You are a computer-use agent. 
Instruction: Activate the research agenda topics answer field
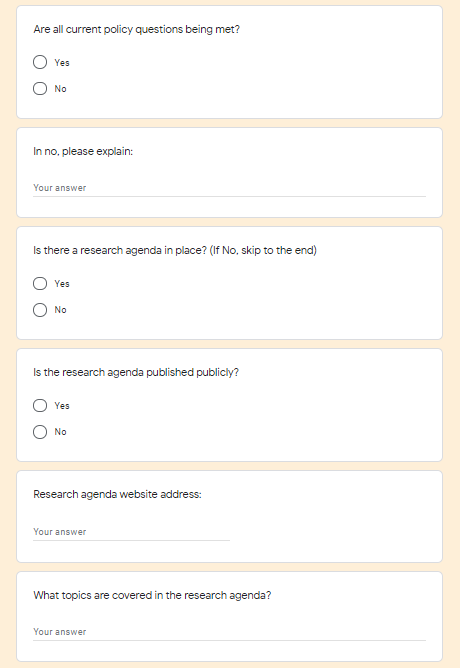[x=230, y=632]
